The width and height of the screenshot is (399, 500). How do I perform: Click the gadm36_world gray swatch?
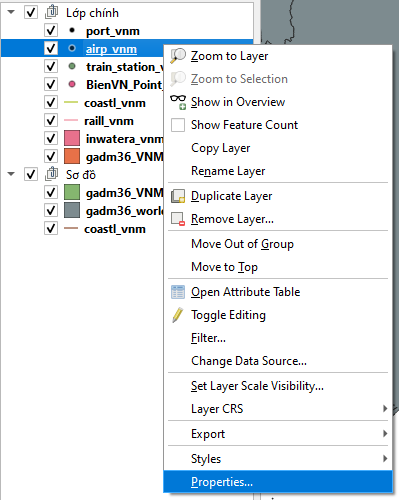(72, 210)
